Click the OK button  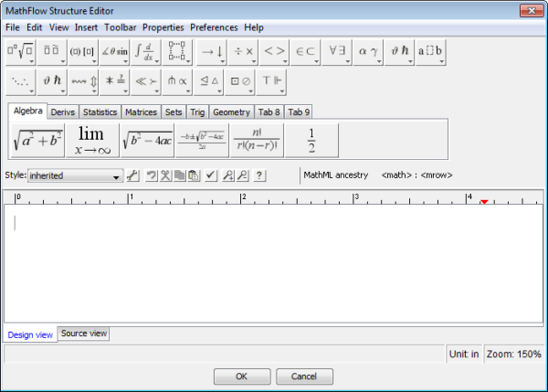click(240, 376)
